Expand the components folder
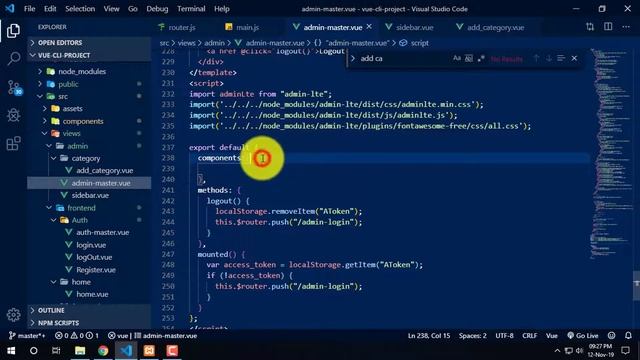 pos(82,121)
